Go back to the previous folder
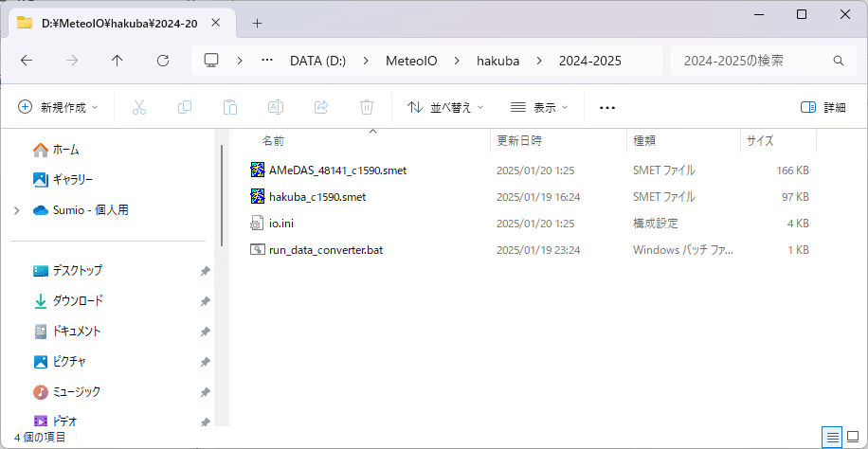Screen dimensions: 868x449 26,61
